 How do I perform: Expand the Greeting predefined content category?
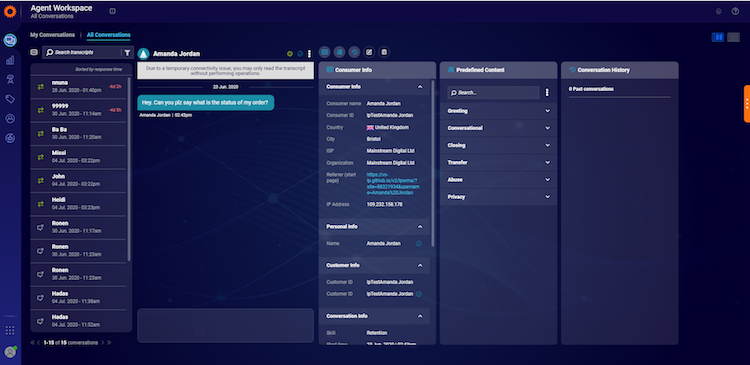pos(498,111)
